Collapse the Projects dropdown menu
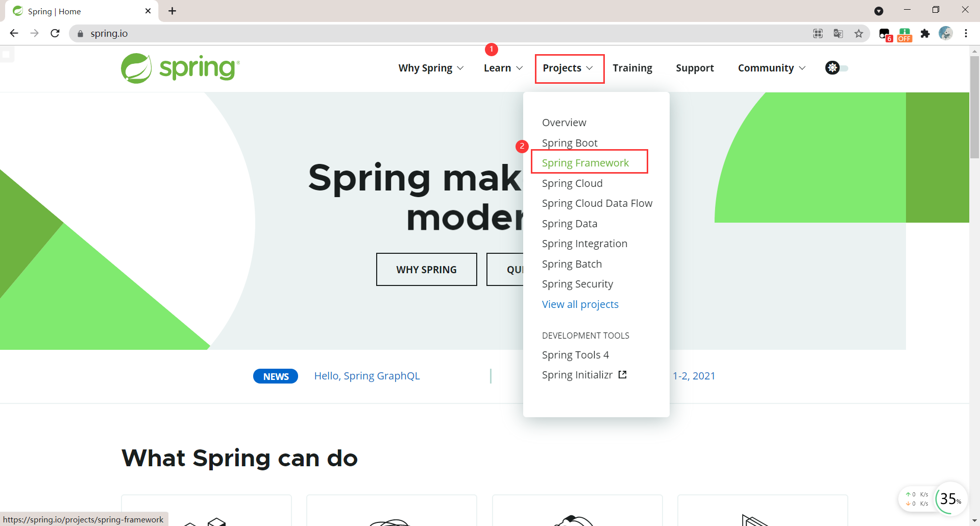This screenshot has width=980, height=526. (x=569, y=68)
